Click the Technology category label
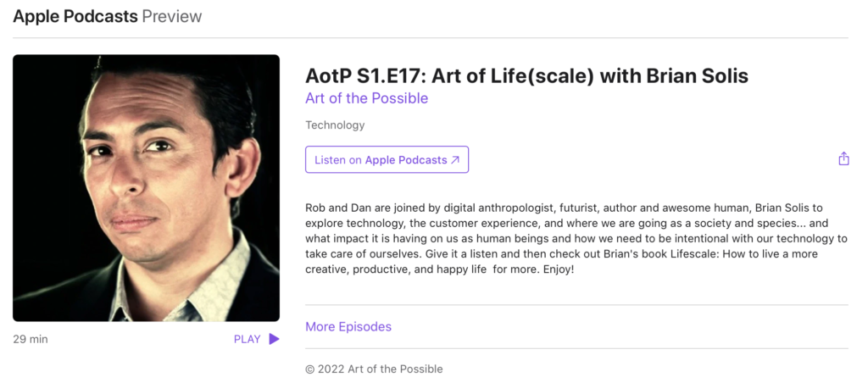The width and height of the screenshot is (868, 383). coord(335,125)
